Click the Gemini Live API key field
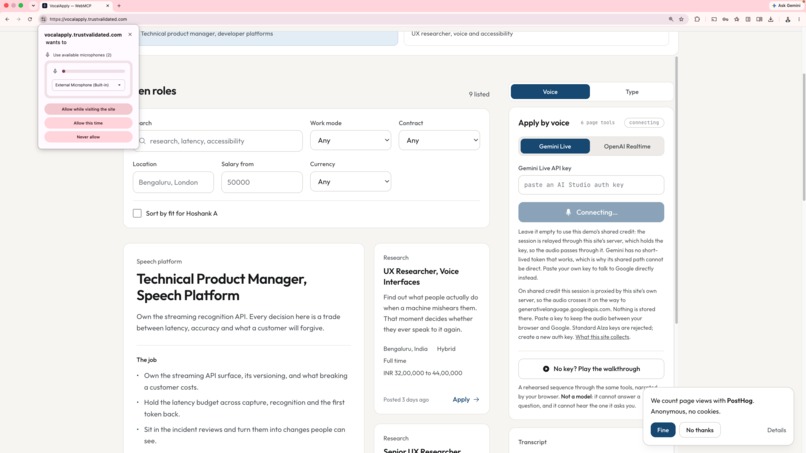 click(591, 185)
